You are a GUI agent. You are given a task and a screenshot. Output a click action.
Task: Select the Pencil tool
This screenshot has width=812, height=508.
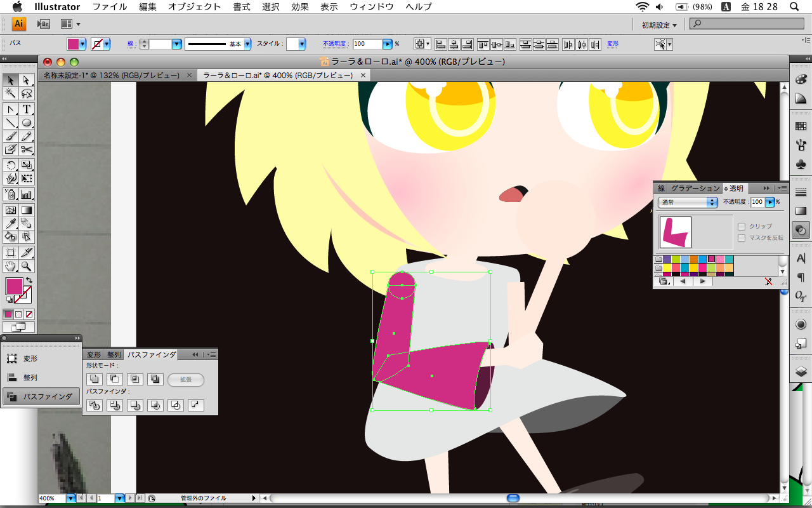click(x=27, y=137)
